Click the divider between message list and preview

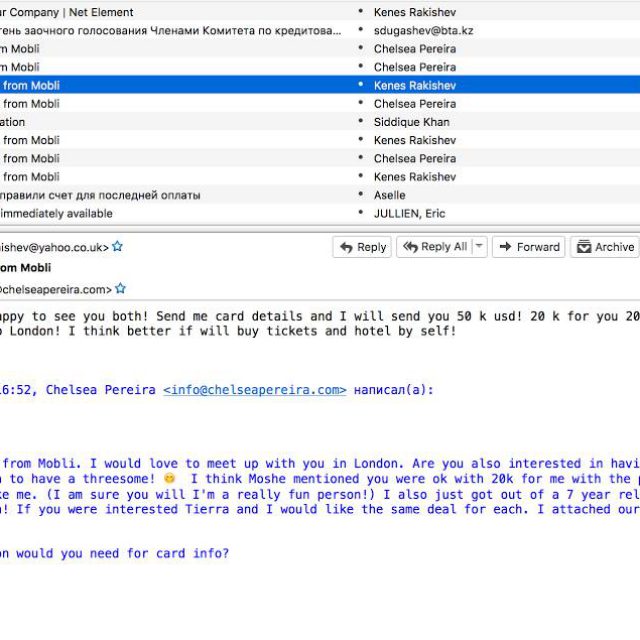coord(320,227)
